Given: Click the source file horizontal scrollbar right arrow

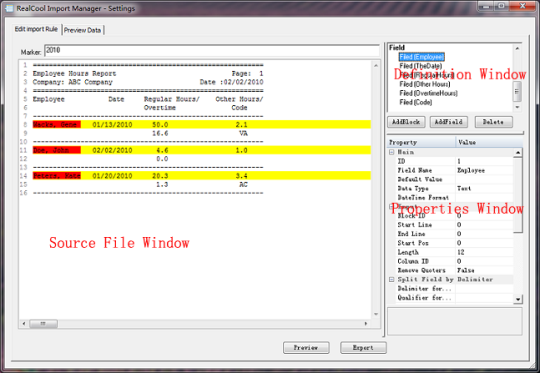Looking at the screenshot, I should click(x=366, y=323).
